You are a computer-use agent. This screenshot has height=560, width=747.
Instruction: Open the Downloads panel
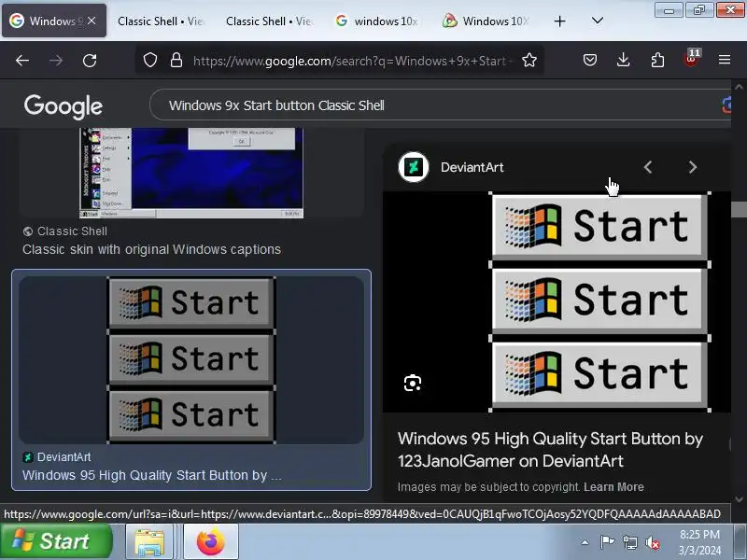click(623, 60)
